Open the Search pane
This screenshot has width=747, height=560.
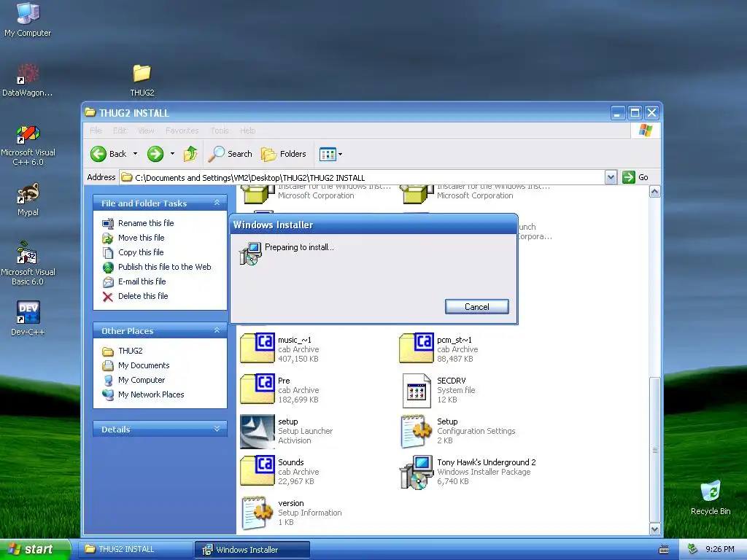(231, 154)
